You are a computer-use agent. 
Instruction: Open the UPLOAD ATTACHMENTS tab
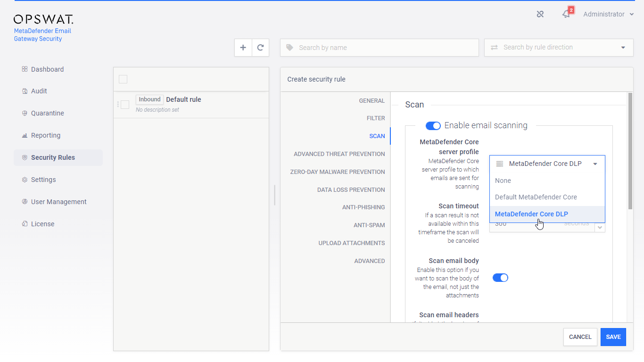(352, 243)
